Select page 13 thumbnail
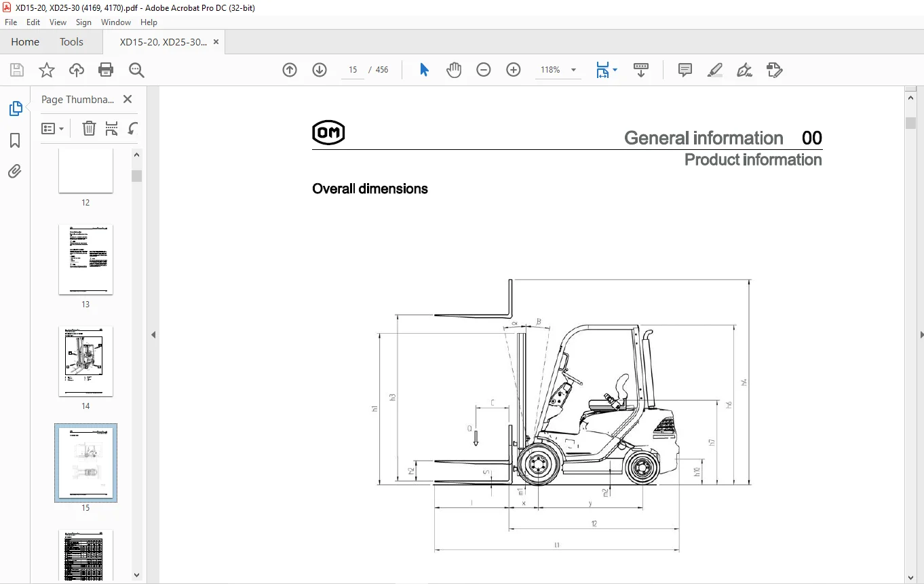Viewport: 924px width, 584px height. (85, 260)
